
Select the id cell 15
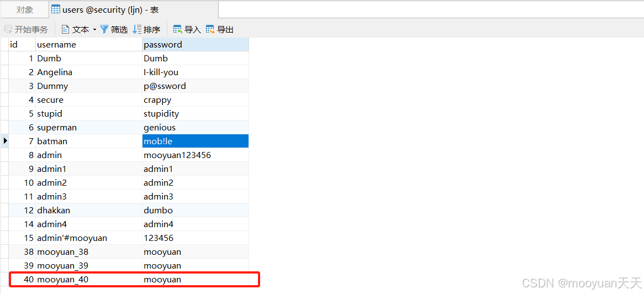(22, 238)
